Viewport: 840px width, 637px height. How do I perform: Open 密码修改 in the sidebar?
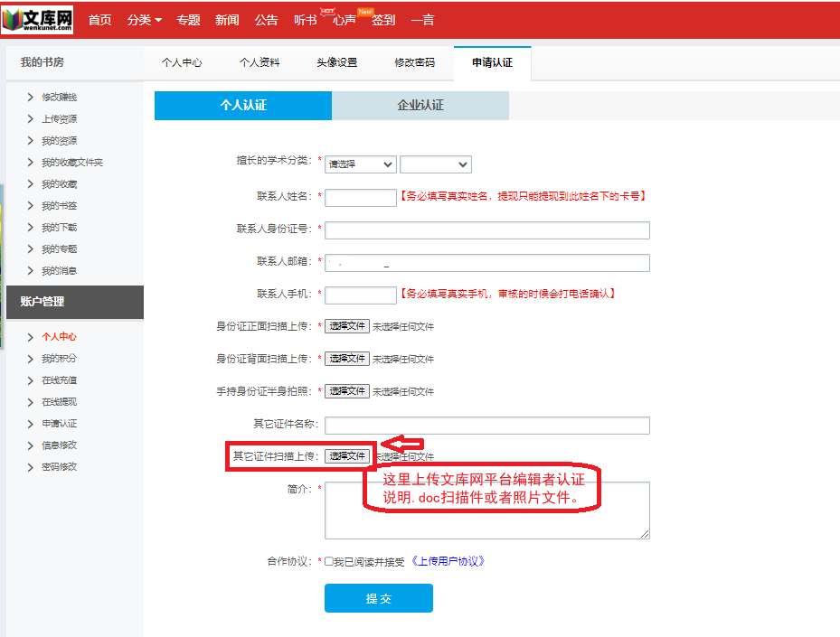pos(60,467)
